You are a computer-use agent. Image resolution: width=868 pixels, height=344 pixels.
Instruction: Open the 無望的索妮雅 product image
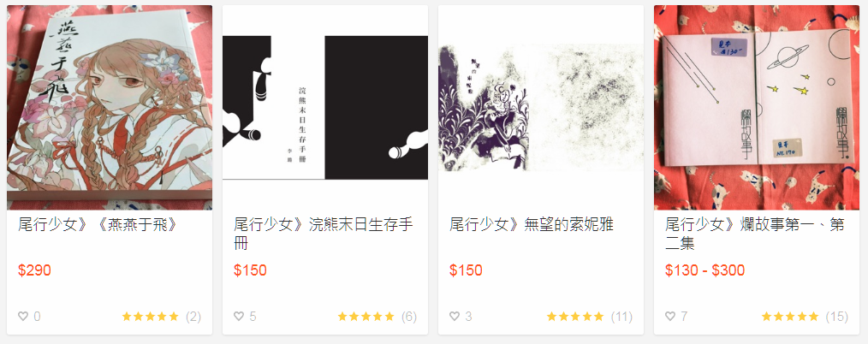541,108
